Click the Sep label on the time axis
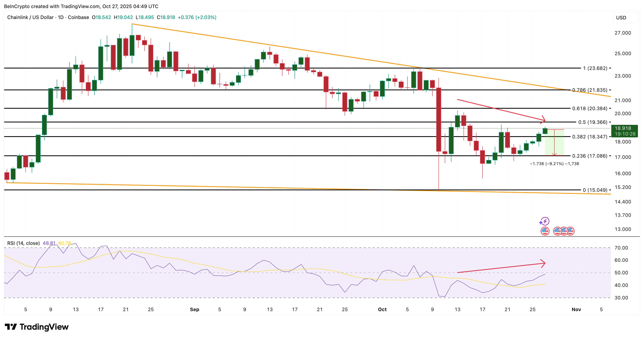Image resolution: width=644 pixels, height=339 pixels. [x=194, y=310]
